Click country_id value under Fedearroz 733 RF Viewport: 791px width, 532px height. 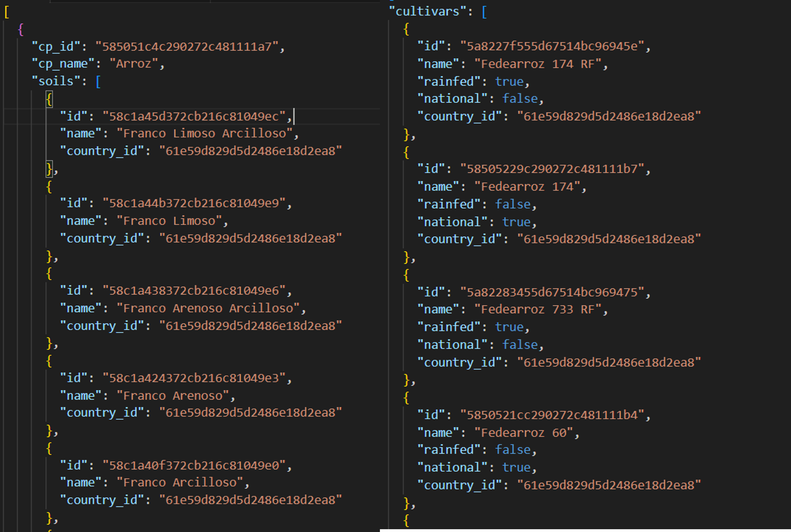point(609,363)
